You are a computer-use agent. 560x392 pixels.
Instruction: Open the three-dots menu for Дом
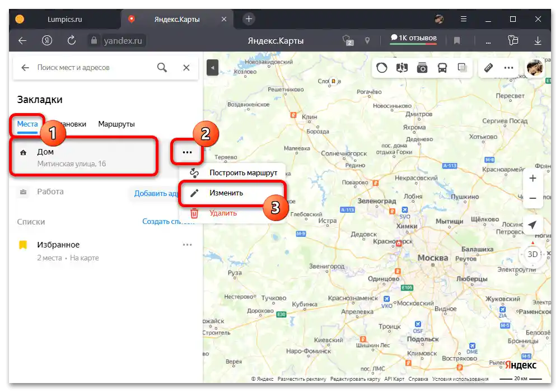(187, 152)
